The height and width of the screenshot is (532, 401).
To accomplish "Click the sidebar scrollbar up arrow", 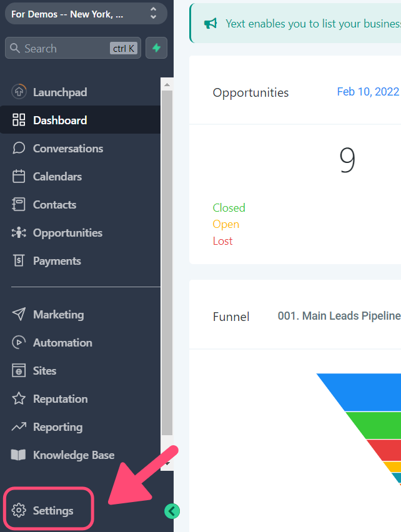I will pos(167,84).
